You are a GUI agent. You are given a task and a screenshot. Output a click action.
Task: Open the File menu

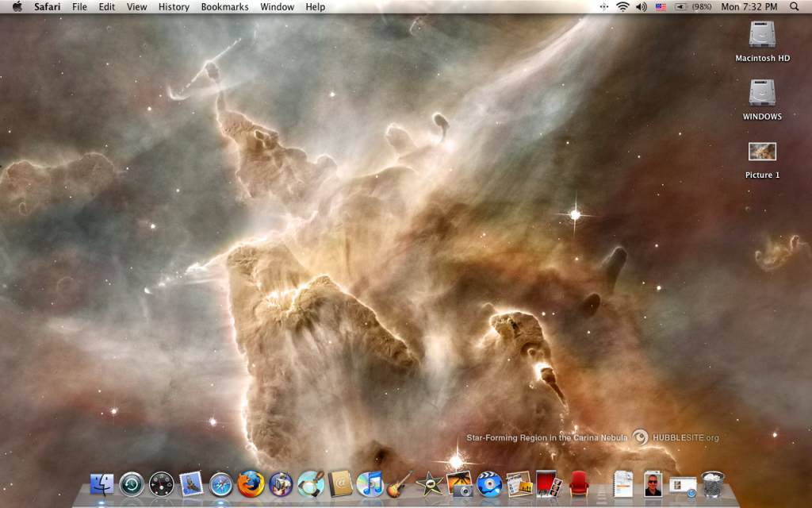pos(79,6)
